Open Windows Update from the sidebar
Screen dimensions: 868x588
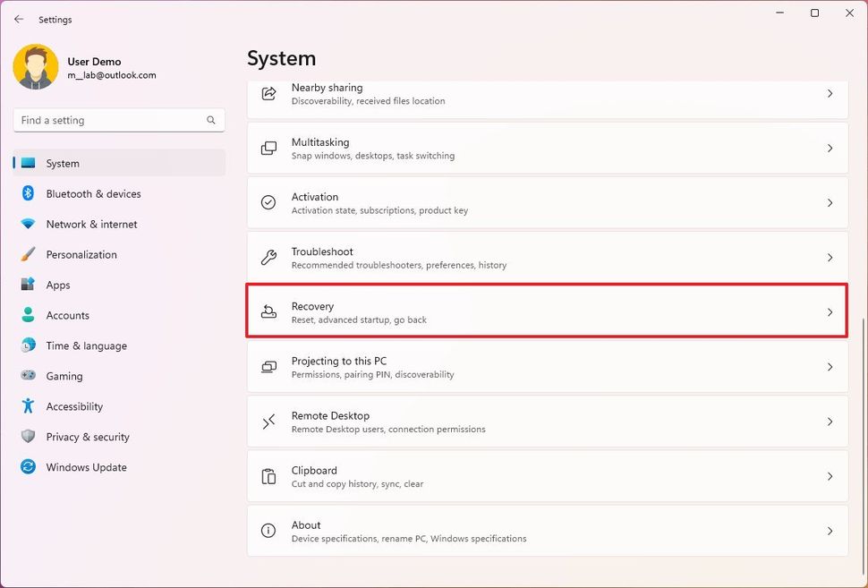pyautogui.click(x=85, y=467)
